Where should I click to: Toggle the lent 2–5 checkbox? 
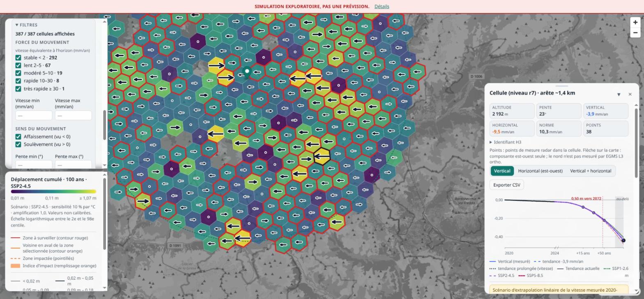(18, 65)
